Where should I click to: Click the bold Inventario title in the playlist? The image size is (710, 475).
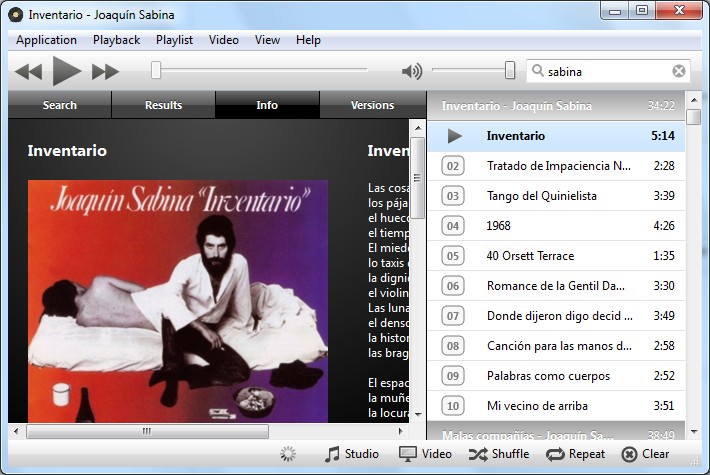point(516,136)
